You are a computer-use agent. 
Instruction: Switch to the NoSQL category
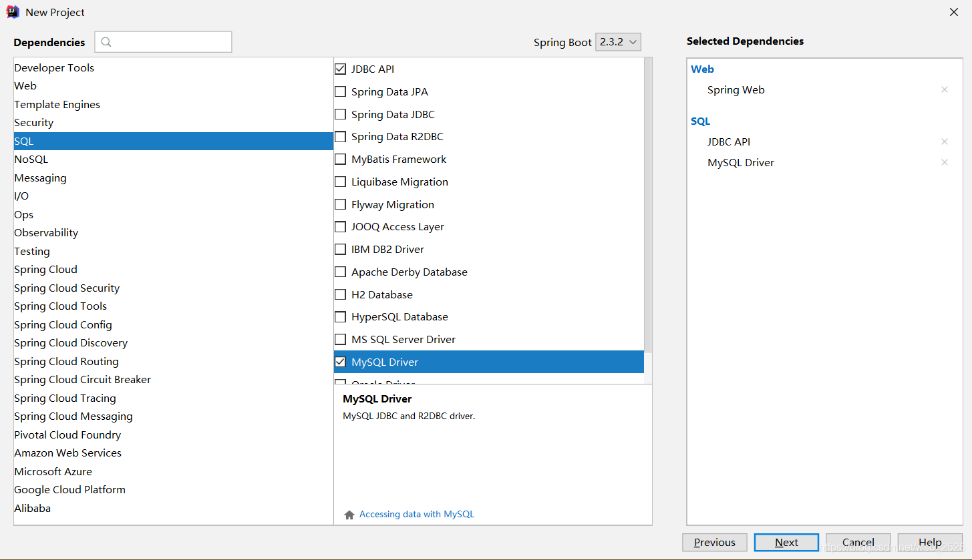[x=173, y=159]
